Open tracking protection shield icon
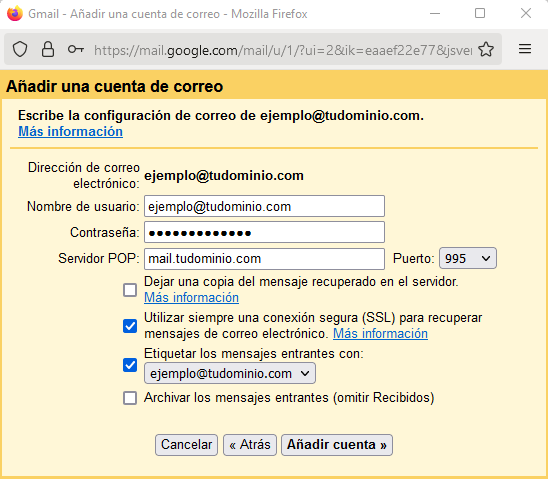This screenshot has width=548, height=479. point(20,49)
